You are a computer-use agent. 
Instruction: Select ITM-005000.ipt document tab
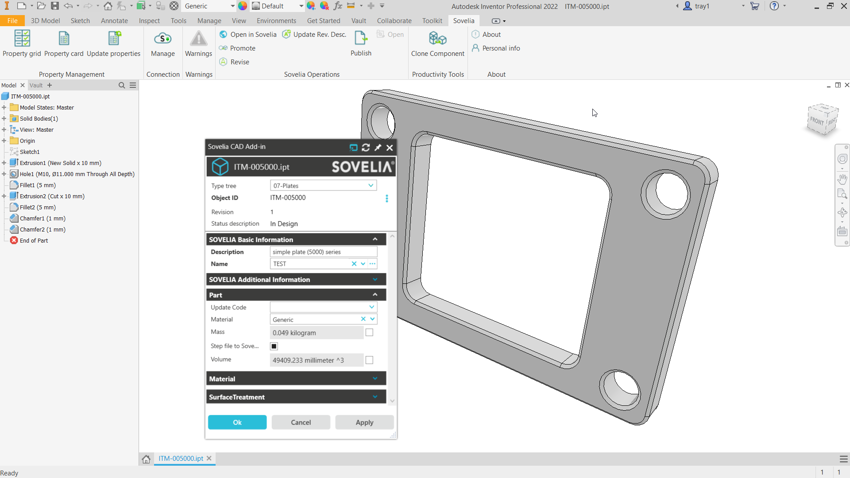coord(181,458)
